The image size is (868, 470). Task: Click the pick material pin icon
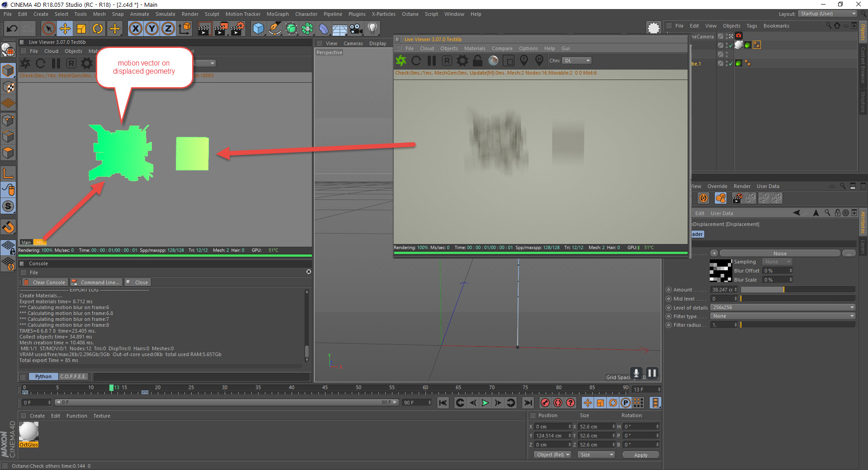539,60
